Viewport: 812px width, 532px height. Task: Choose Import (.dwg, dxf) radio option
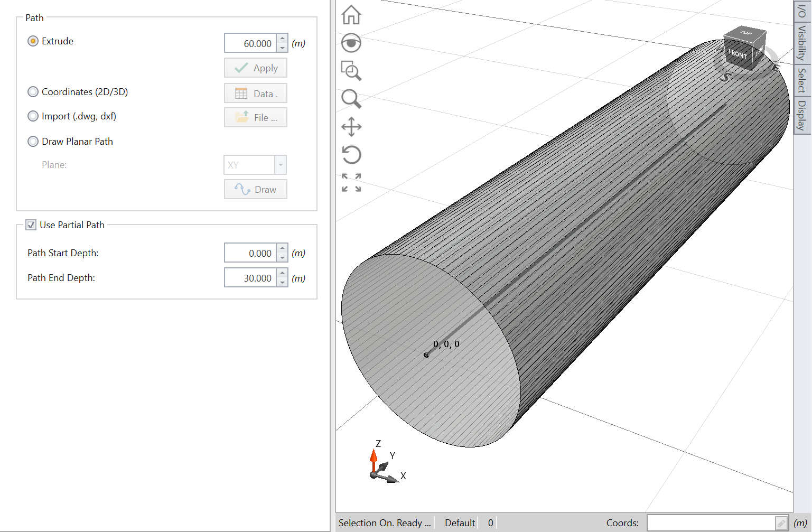(x=33, y=116)
